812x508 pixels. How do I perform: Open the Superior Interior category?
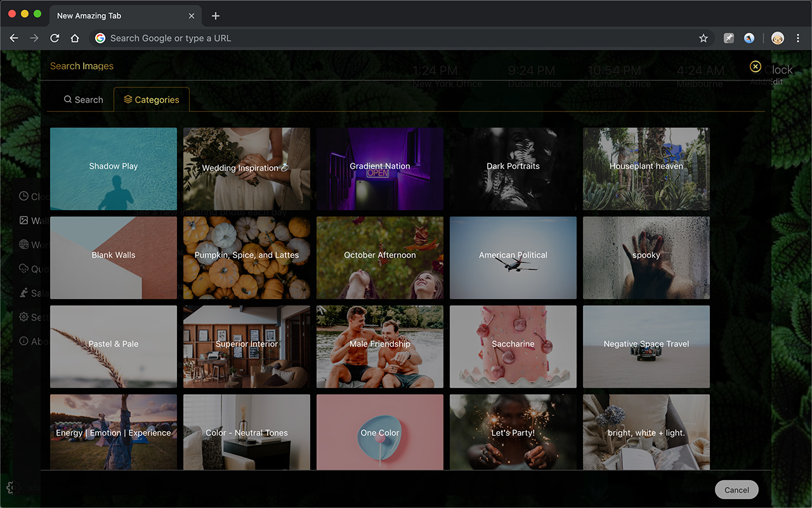247,347
